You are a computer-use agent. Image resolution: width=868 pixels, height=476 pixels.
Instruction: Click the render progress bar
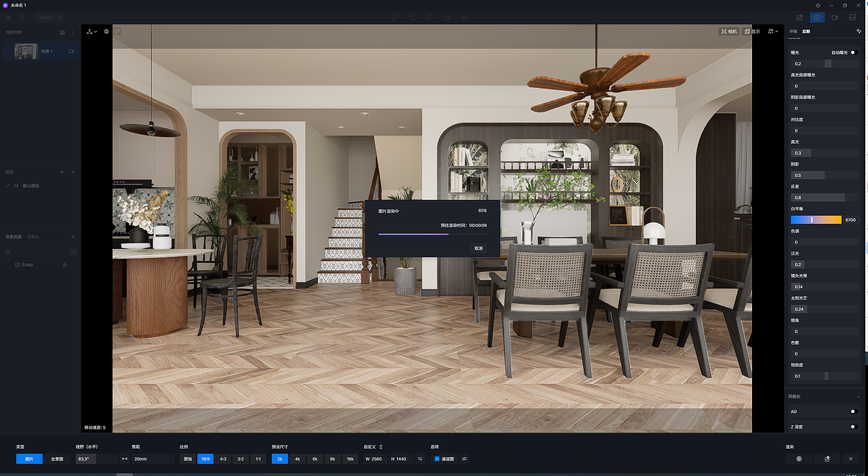[x=432, y=234]
